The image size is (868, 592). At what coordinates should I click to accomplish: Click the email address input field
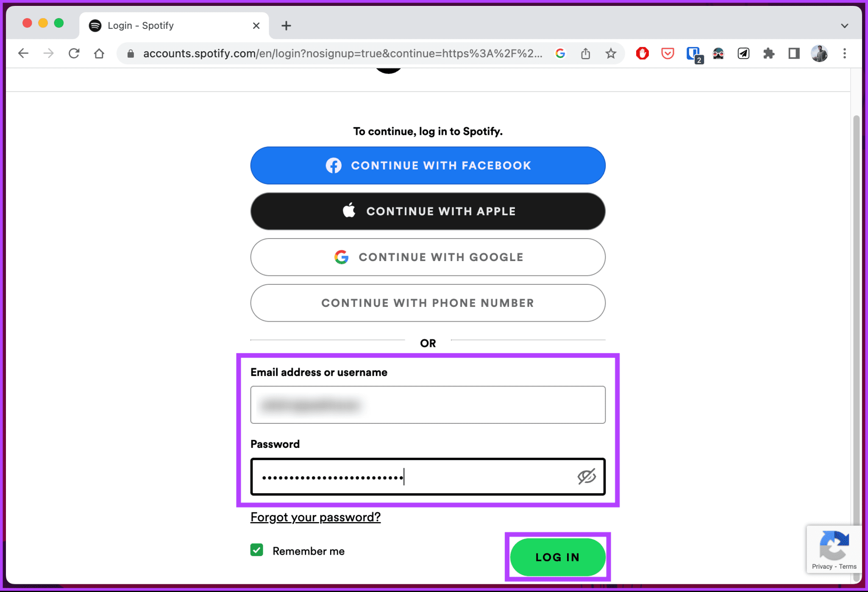pos(428,405)
